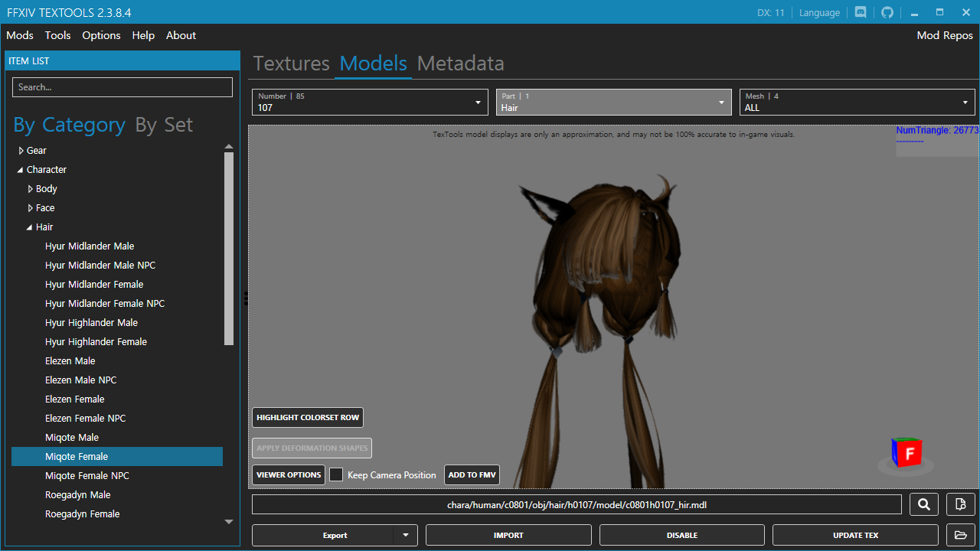Open the Options menu
Image resolution: width=980 pixels, height=551 pixels.
(101, 35)
